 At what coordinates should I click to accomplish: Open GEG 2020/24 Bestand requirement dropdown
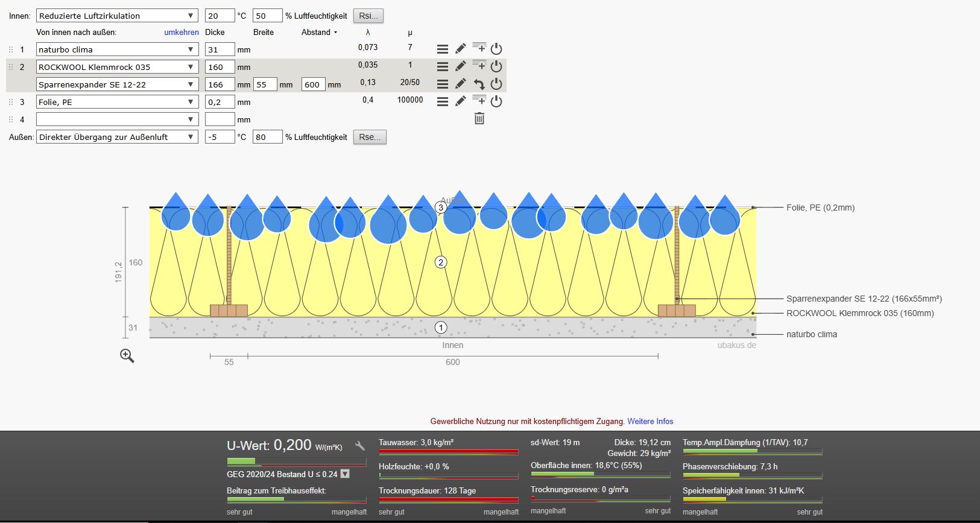pos(345,474)
